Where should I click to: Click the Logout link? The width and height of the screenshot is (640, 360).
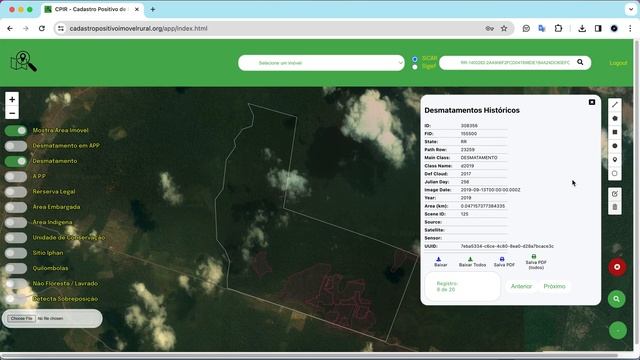click(x=618, y=63)
